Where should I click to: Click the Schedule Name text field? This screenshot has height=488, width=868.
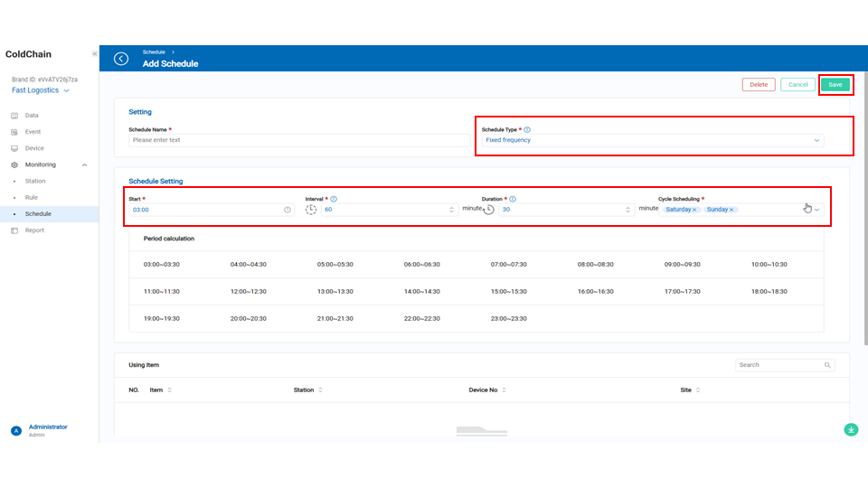[298, 140]
